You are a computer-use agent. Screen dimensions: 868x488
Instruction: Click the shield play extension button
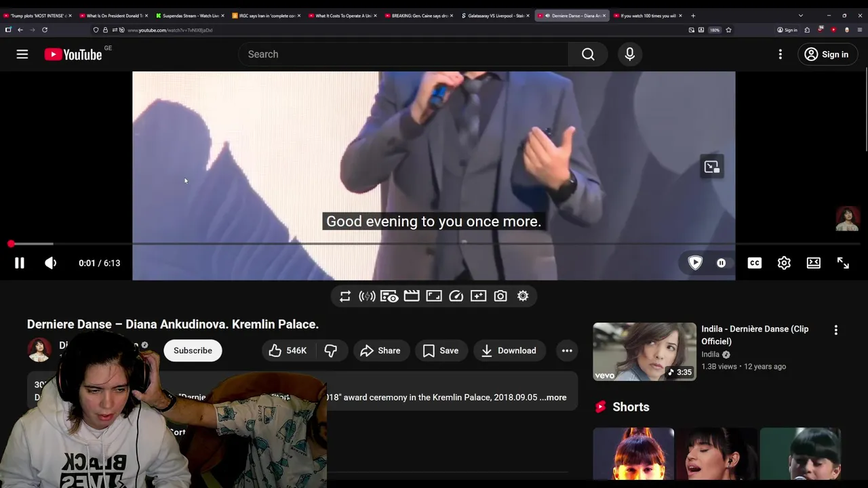click(695, 263)
